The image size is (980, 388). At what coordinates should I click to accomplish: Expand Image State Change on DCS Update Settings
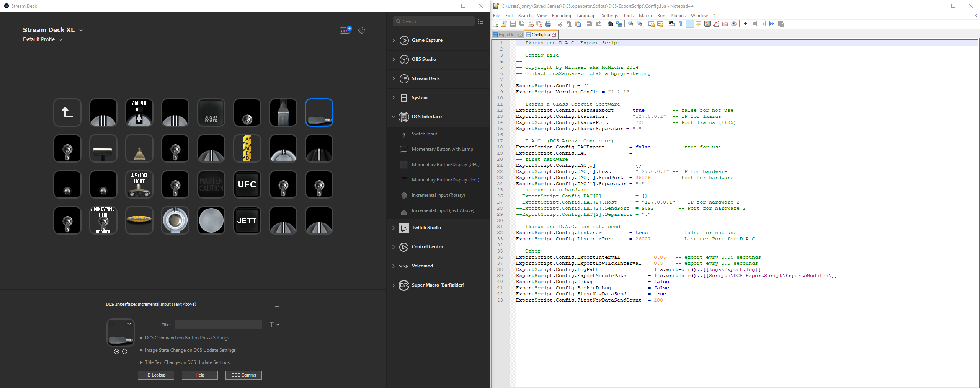188,350
